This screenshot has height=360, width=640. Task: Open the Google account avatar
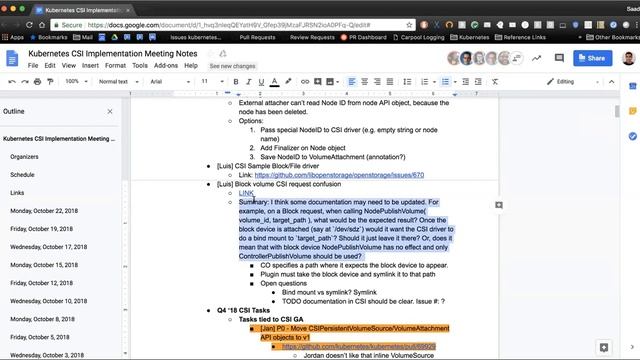pos(629,58)
